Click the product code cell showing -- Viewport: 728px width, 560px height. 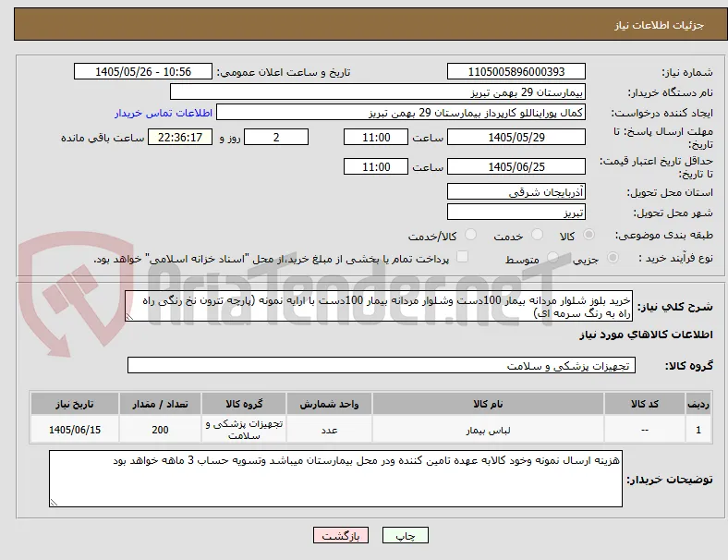(x=645, y=430)
